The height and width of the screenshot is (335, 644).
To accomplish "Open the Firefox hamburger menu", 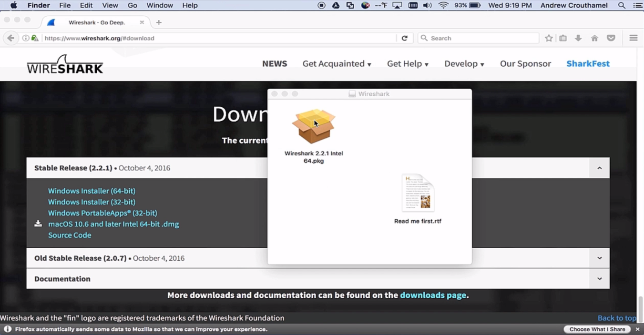I will coord(633,38).
